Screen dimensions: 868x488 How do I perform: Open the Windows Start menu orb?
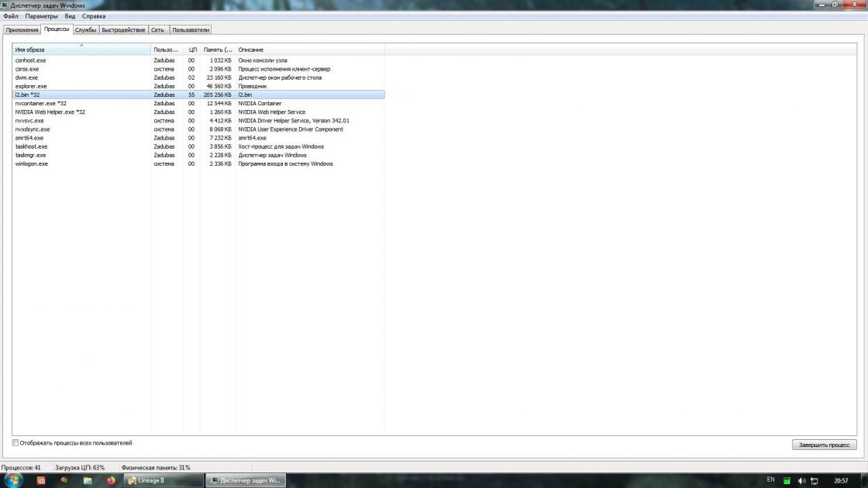[14, 480]
